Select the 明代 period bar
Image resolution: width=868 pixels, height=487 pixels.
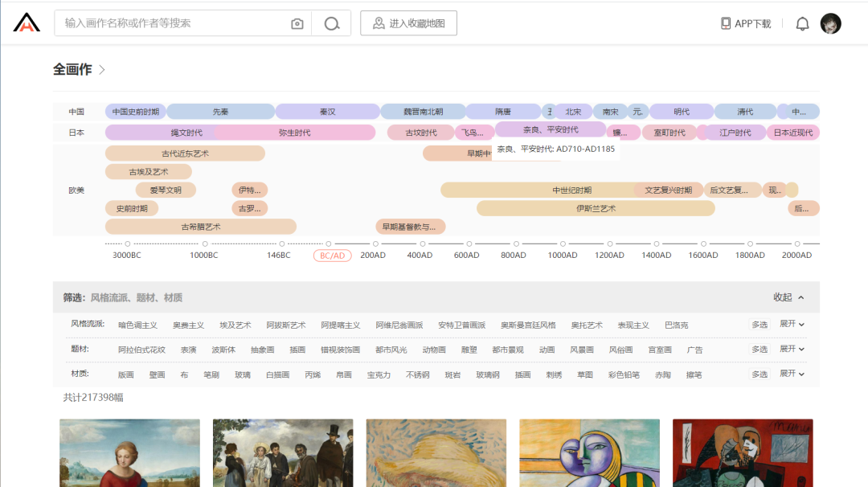tap(682, 112)
